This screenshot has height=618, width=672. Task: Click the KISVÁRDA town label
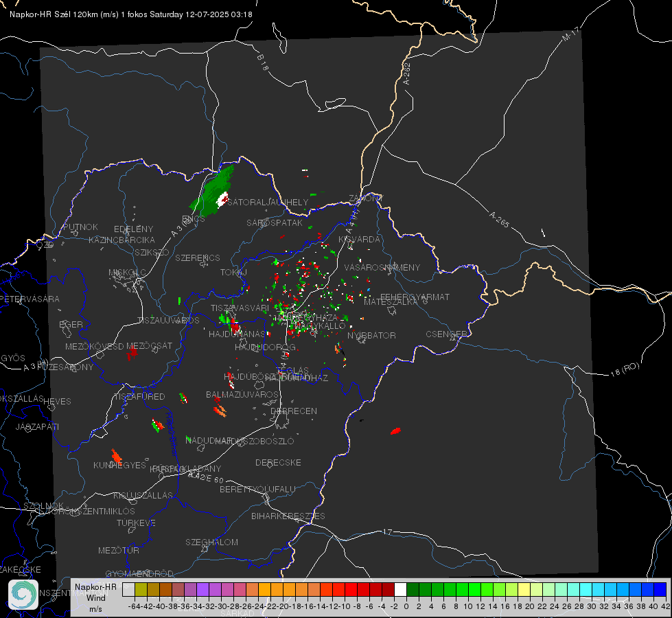point(360,239)
